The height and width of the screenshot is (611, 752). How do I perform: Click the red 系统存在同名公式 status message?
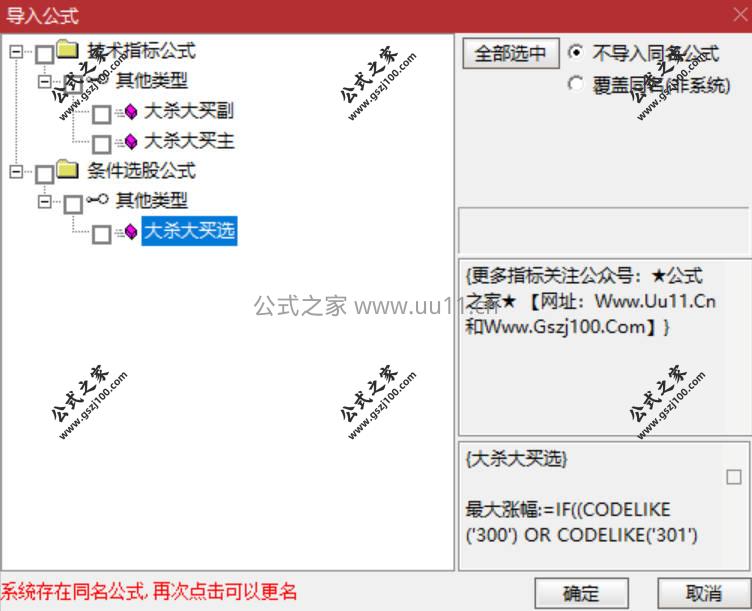point(149,592)
